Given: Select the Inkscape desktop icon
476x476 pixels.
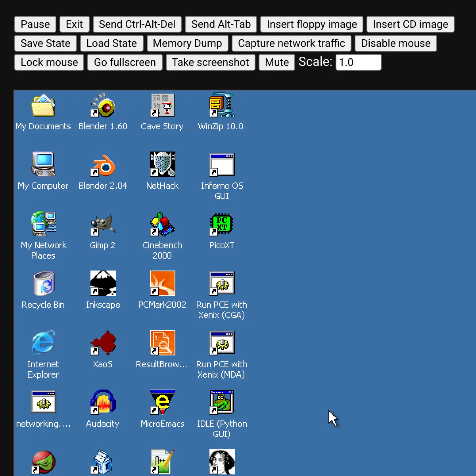Looking at the screenshot, I should pos(103,284).
